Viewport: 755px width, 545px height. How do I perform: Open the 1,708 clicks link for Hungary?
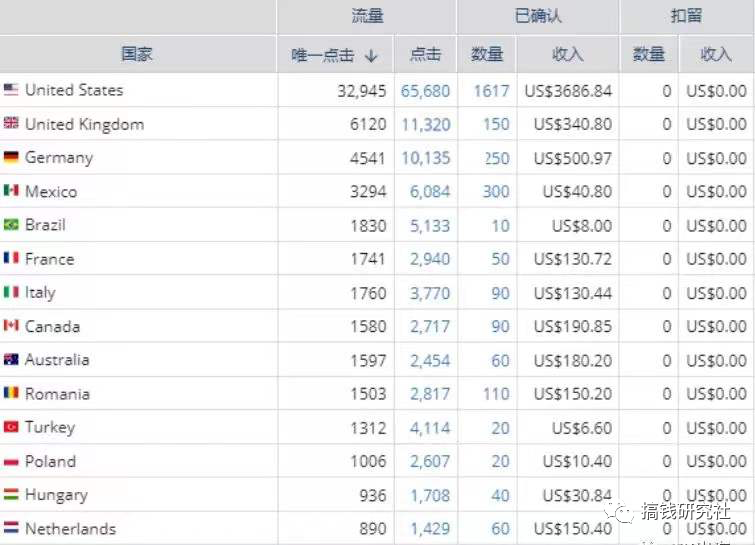[x=430, y=495]
